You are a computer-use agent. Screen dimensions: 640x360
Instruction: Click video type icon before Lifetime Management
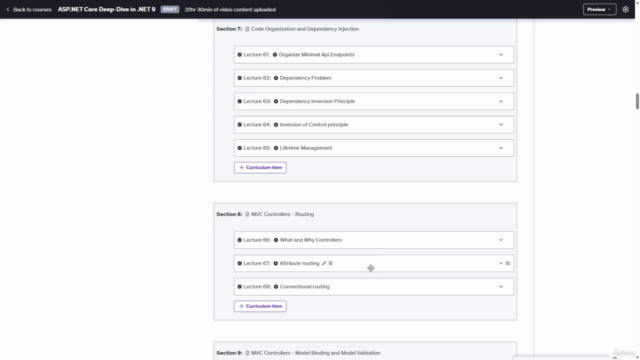coord(276,148)
